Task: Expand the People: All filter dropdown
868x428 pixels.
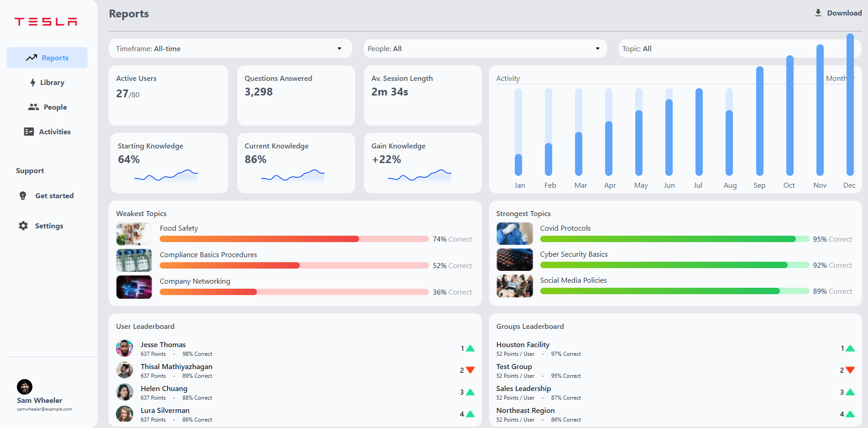Action: (x=485, y=48)
